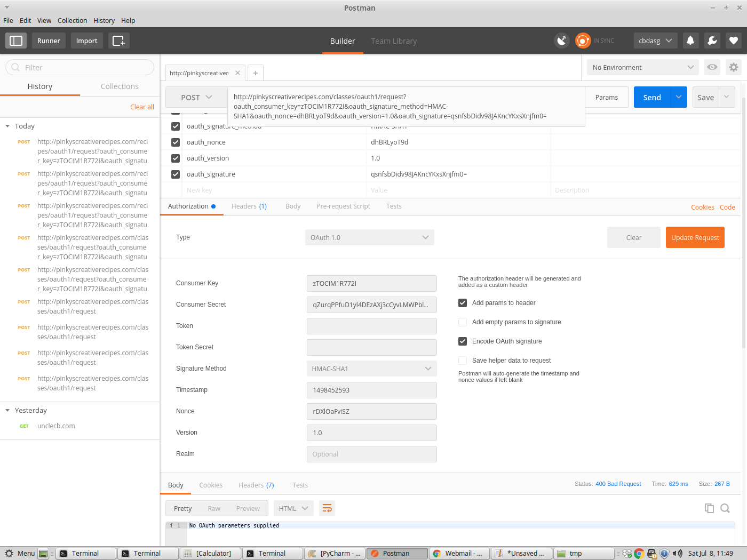This screenshot has height=560, width=747.
Task: Click the IN SYNC status icon
Action: point(583,40)
